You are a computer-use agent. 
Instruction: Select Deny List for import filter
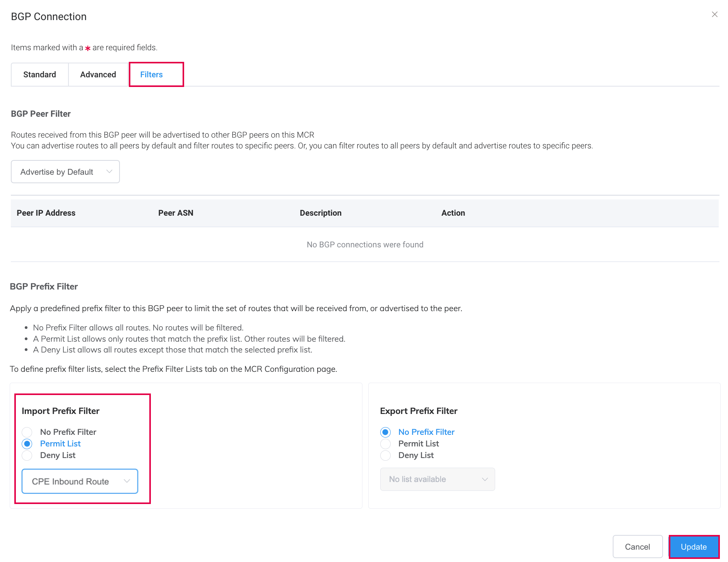(27, 455)
